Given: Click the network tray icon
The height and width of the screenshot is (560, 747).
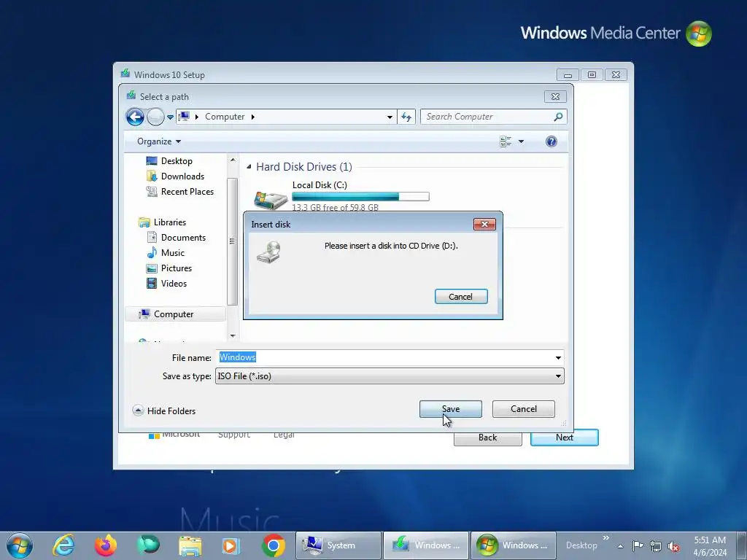Looking at the screenshot, I should point(656,546).
